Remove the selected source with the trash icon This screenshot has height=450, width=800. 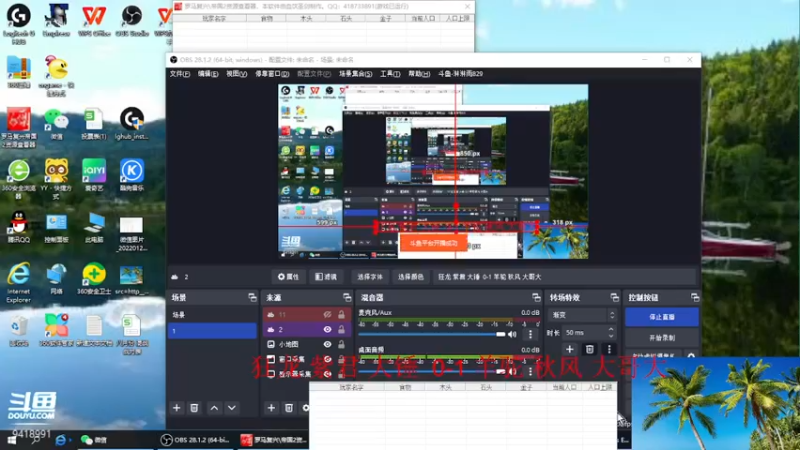click(289, 408)
